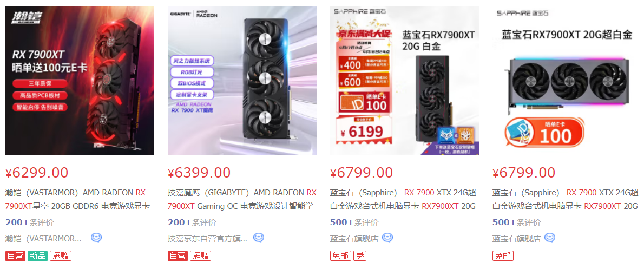
Task: Click 自营 badge under GIGABYTE listing
Action: pos(178,256)
